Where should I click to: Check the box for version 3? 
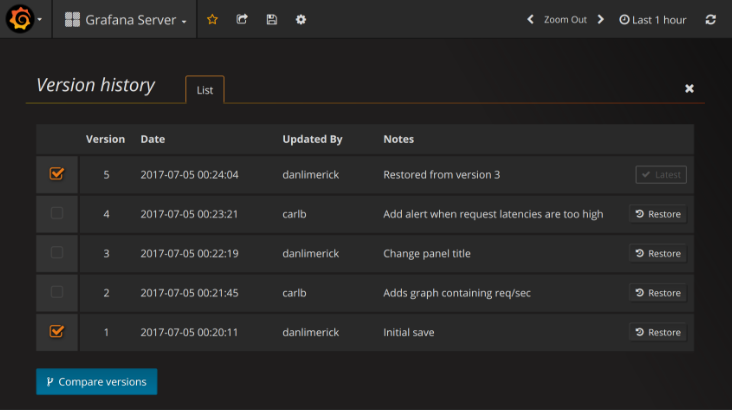coord(57,253)
